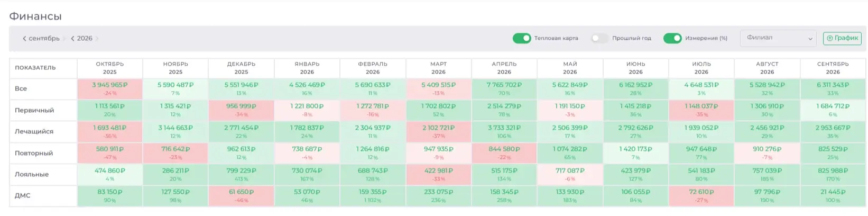Image resolution: width=868 pixels, height=216 pixels.
Task: Click the cell with 1 693 481 ₽
Action: (110, 132)
